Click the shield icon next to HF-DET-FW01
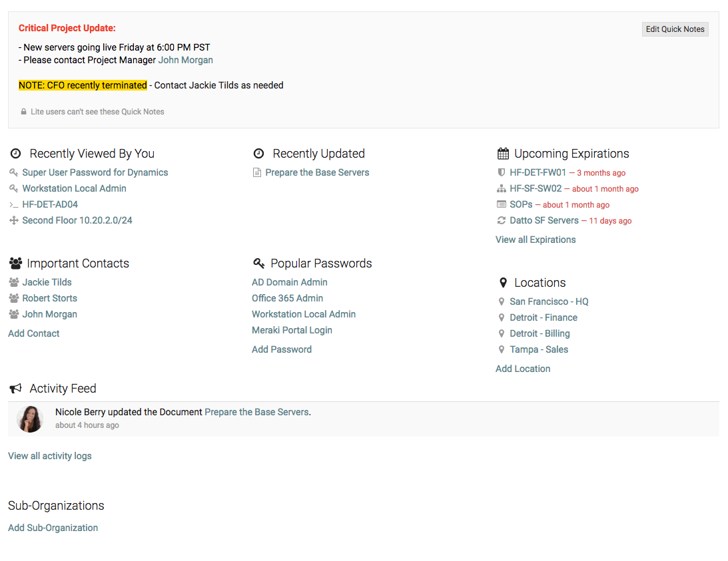The height and width of the screenshot is (561, 728). click(502, 172)
